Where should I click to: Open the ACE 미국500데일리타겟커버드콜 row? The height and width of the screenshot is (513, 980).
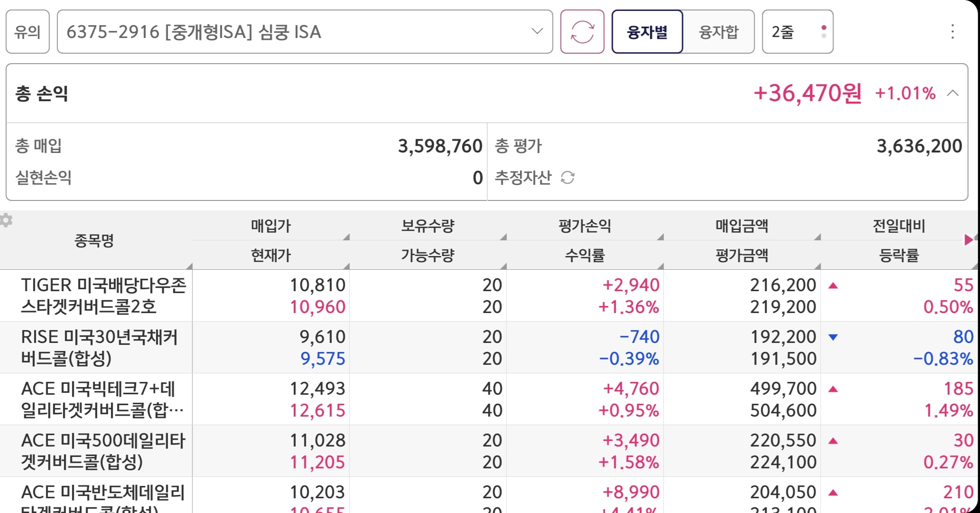point(103,451)
